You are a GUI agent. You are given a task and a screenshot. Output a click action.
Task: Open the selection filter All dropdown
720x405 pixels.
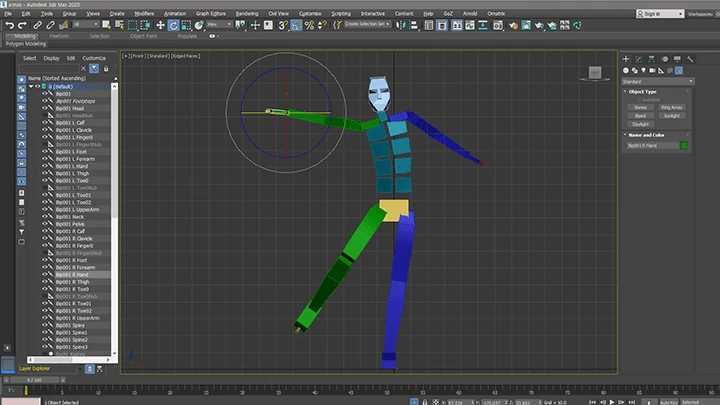[x=85, y=24]
